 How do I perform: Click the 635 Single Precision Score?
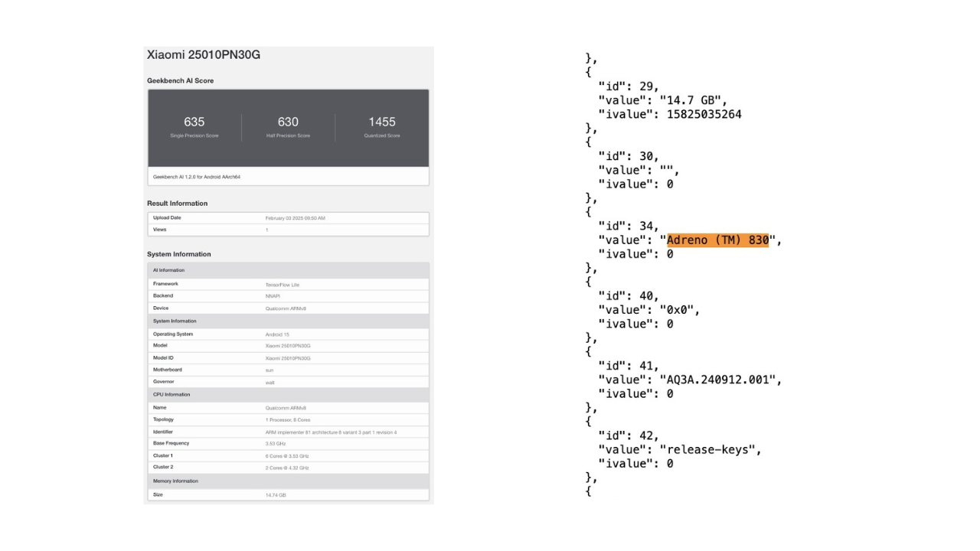coord(194,122)
